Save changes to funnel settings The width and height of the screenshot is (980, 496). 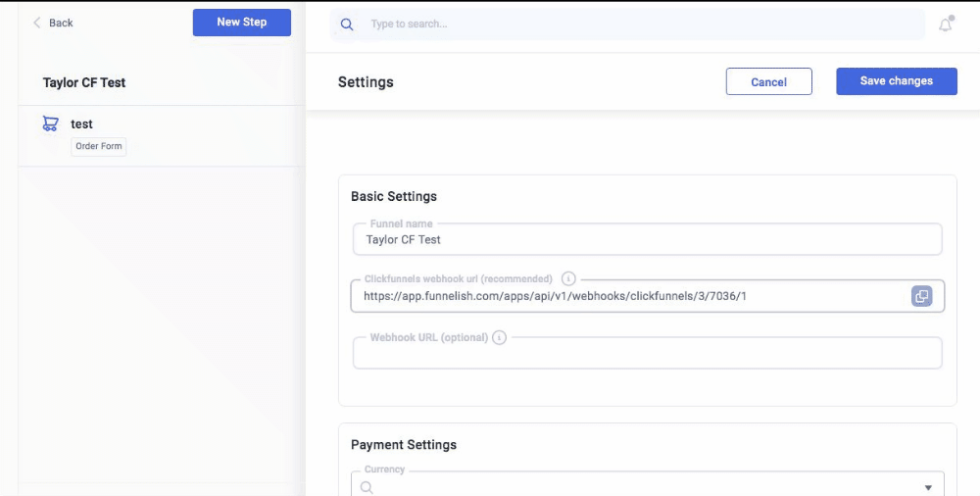click(896, 81)
